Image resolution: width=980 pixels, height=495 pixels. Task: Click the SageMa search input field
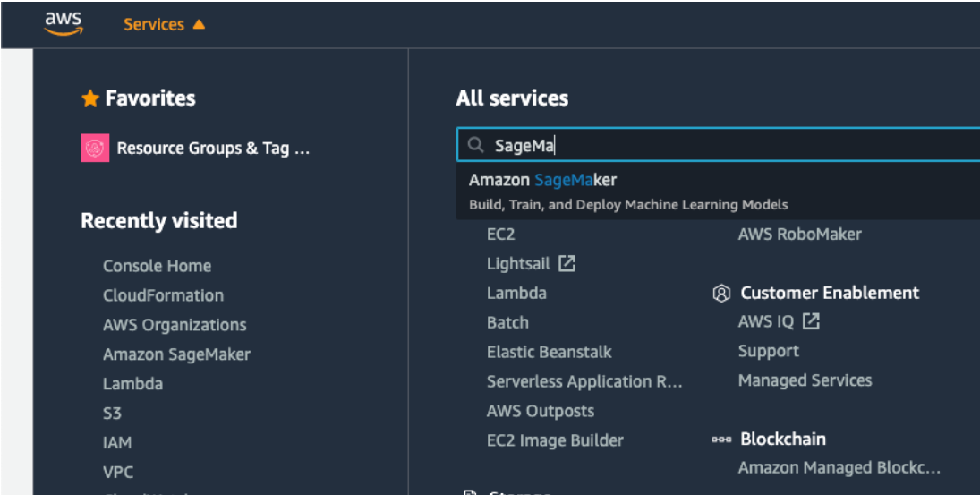click(x=716, y=146)
